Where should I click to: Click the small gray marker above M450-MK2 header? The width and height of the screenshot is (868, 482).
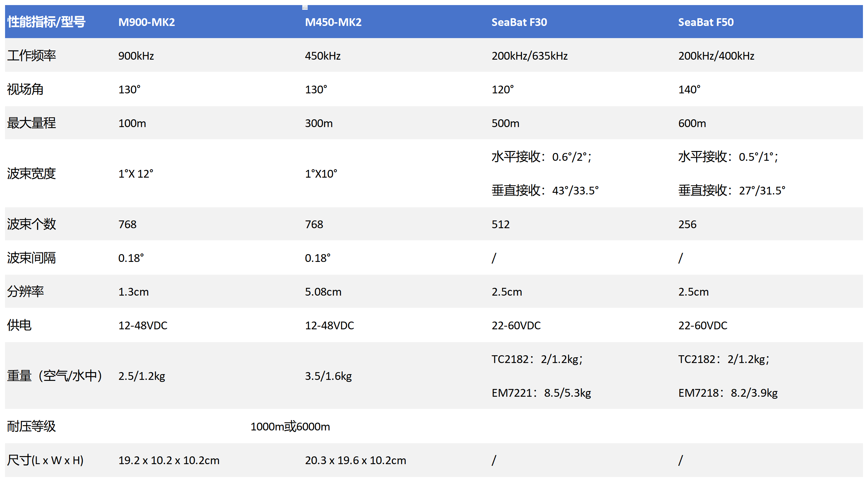click(305, 7)
